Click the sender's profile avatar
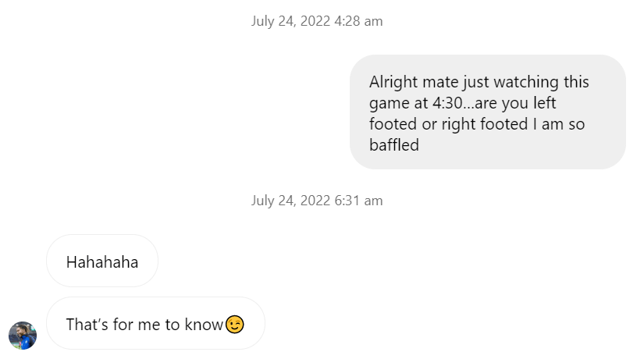This screenshot has height=359, width=644. coord(23,335)
